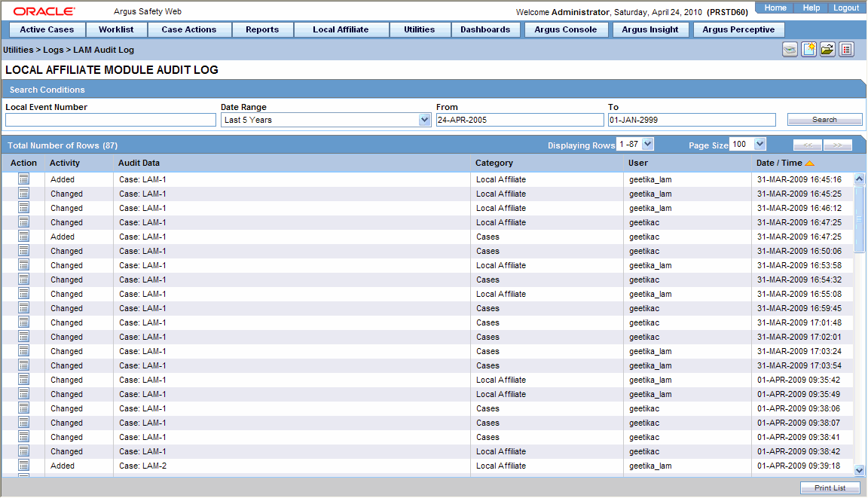The image size is (868, 498).
Task: Click the scanner icon in the toolbar
Action: (790, 49)
